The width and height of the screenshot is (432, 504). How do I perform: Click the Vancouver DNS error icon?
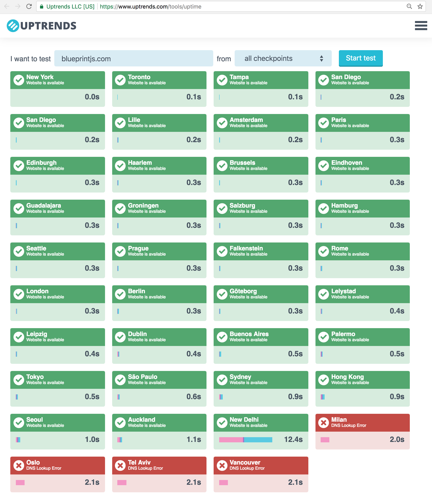click(222, 465)
